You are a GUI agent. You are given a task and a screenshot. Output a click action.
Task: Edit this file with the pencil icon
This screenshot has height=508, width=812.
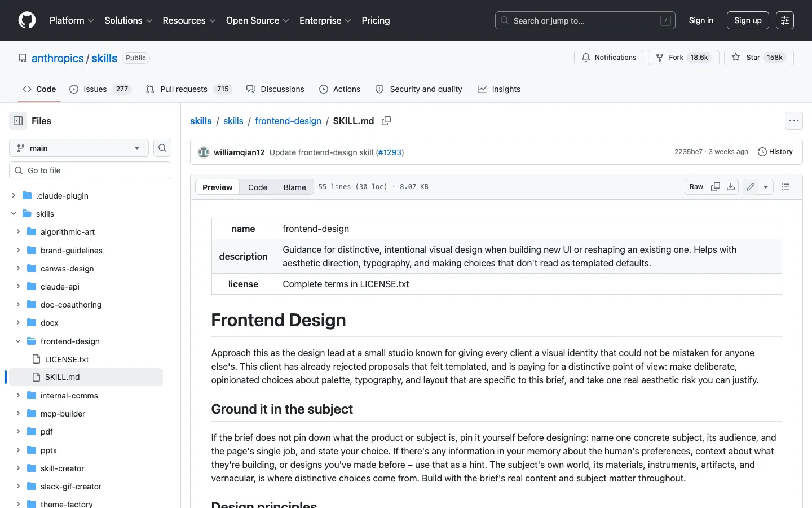[751, 187]
